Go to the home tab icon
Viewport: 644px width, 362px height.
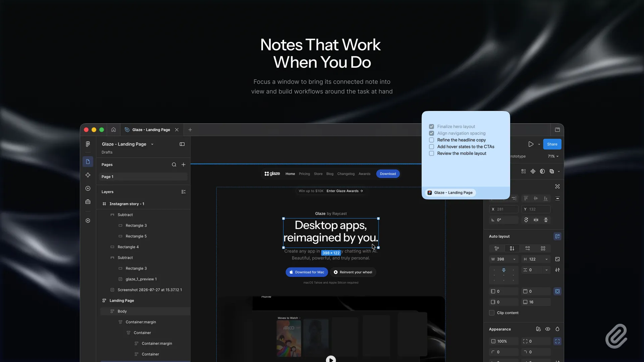tap(113, 130)
